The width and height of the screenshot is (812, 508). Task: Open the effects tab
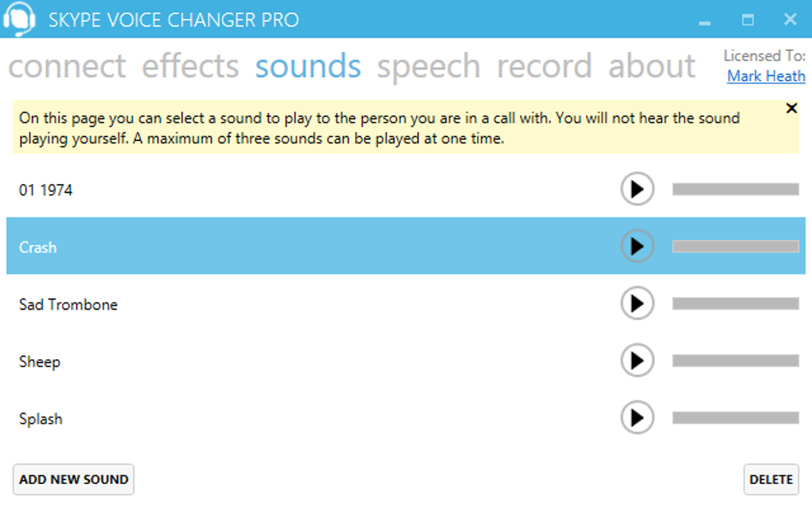[190, 66]
